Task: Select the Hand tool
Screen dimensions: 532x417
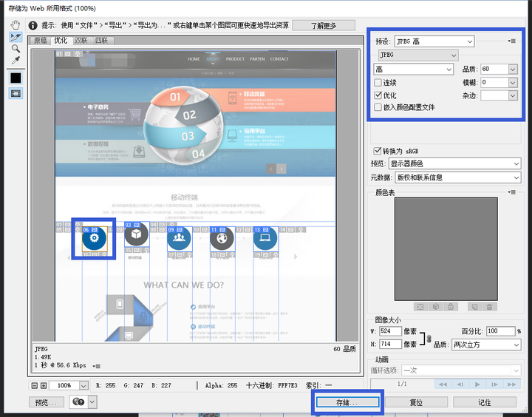Action: (16, 24)
